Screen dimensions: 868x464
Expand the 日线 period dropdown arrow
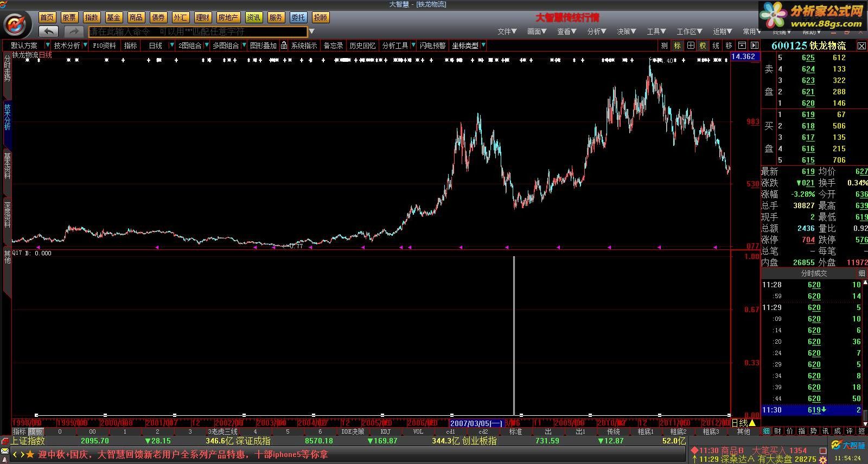[172, 46]
